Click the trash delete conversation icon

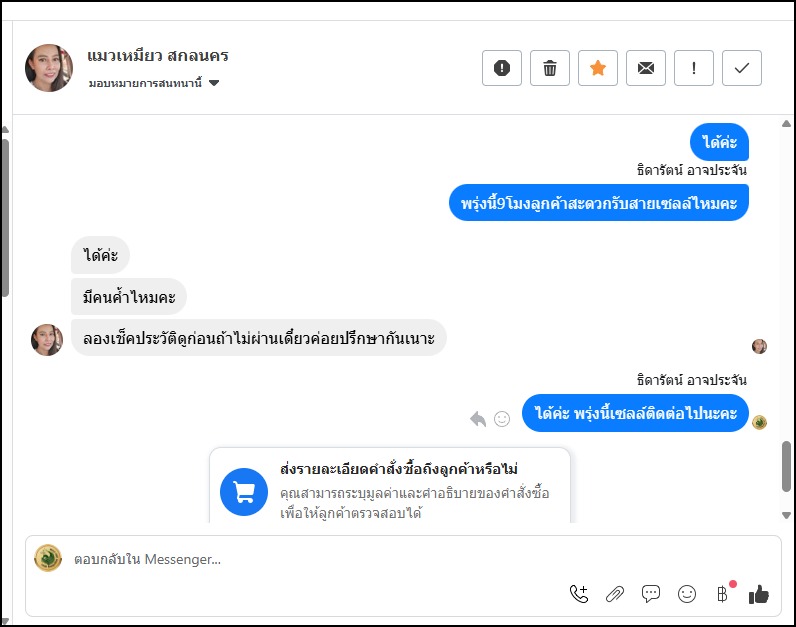pyautogui.click(x=550, y=68)
